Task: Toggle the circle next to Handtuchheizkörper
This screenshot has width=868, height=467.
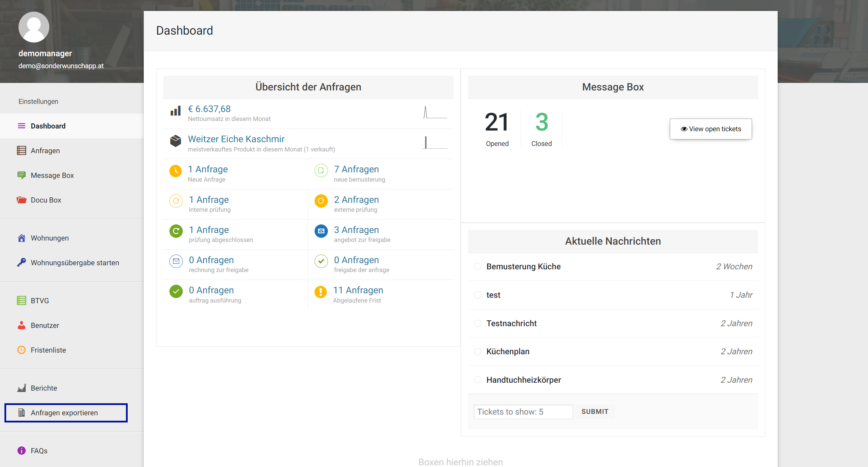Action: [477, 380]
